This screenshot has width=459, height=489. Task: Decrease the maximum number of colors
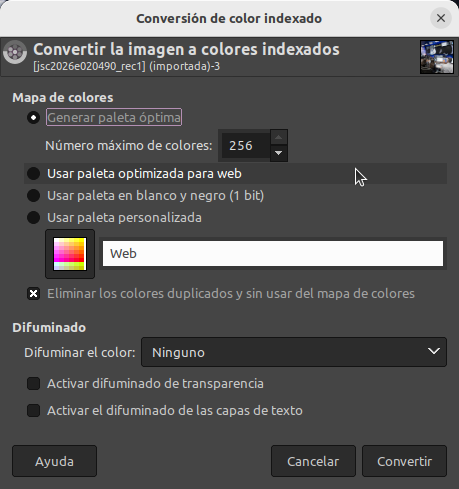point(279,153)
